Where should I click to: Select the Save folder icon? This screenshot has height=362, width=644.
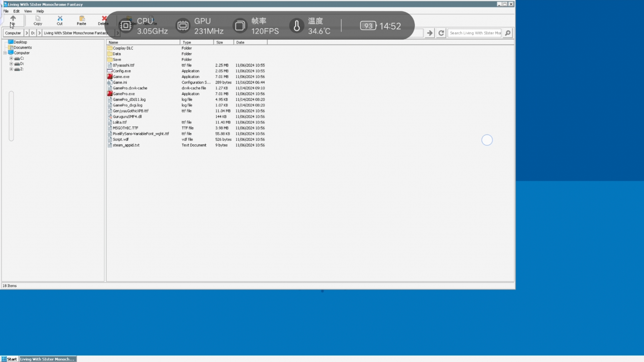point(110,59)
